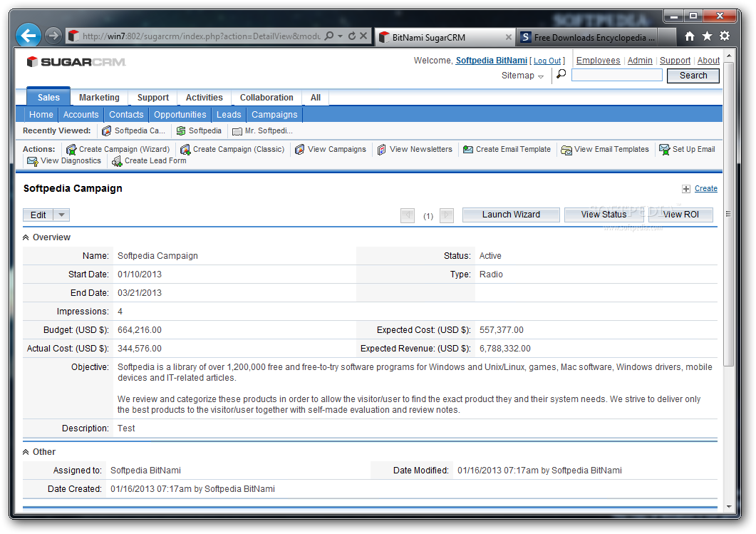
Task: Open the browser home icon
Action: tap(690, 36)
